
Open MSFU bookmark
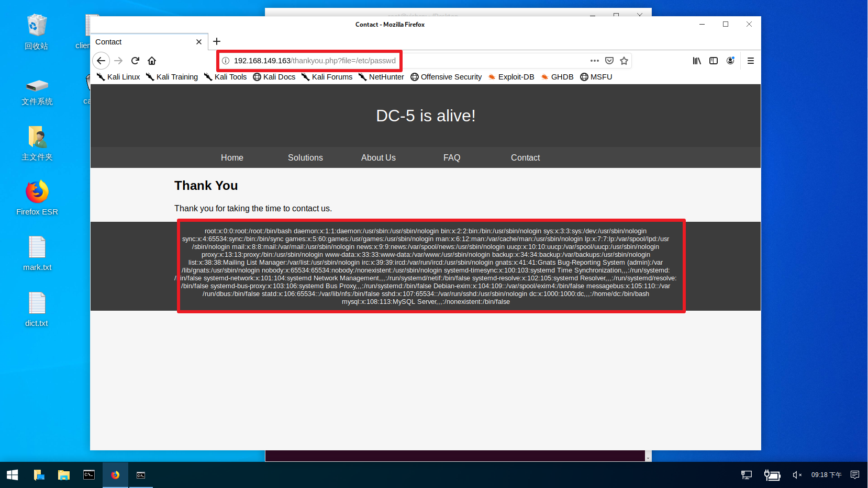pyautogui.click(x=596, y=77)
